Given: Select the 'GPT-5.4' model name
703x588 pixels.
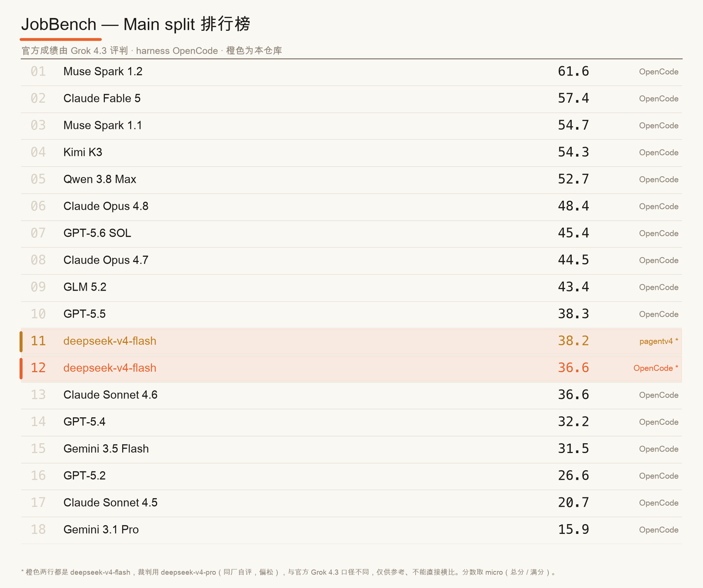Looking at the screenshot, I should click(x=85, y=422).
